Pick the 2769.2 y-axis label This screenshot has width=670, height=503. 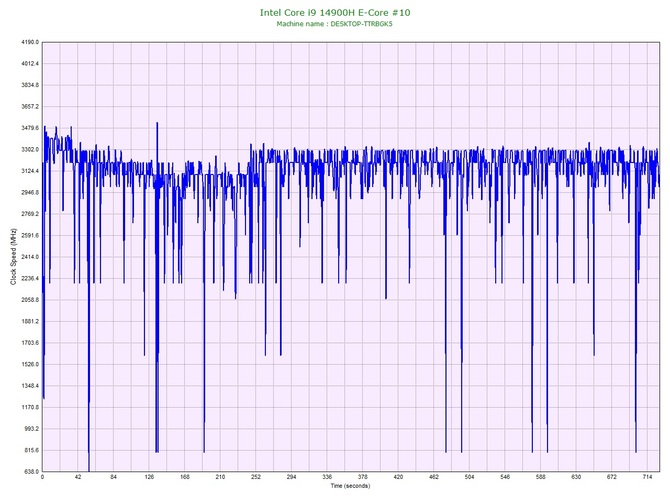click(x=30, y=214)
